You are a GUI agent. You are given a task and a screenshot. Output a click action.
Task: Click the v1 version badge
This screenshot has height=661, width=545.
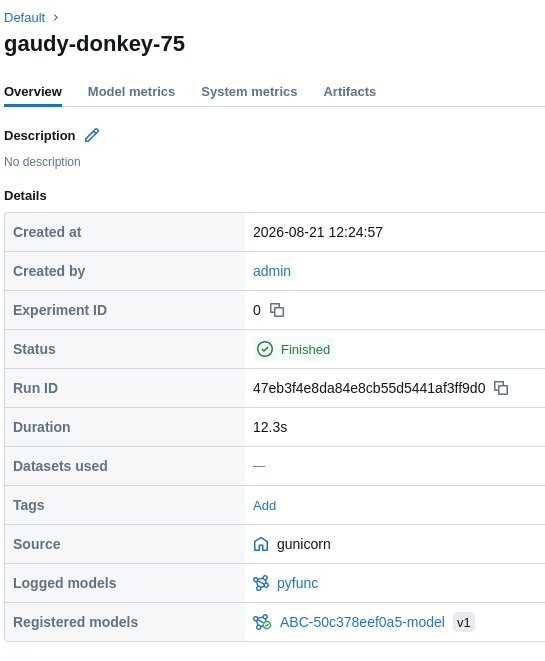tap(464, 623)
